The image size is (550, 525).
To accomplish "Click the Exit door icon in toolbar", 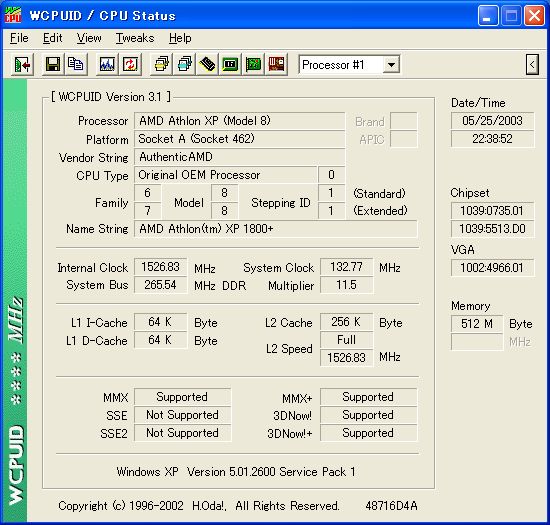I will pos(22,65).
